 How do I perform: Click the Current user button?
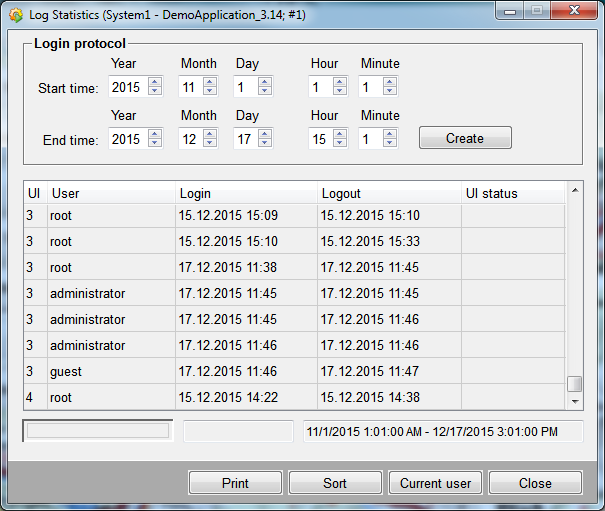435,483
